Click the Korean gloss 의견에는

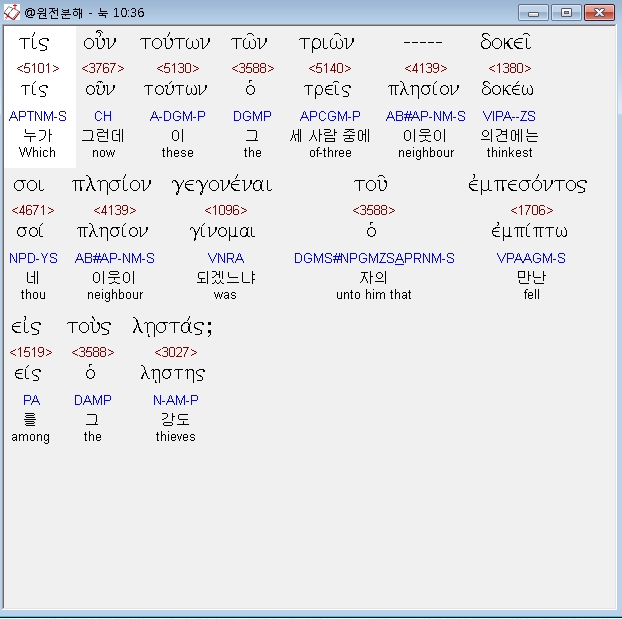(x=509, y=136)
